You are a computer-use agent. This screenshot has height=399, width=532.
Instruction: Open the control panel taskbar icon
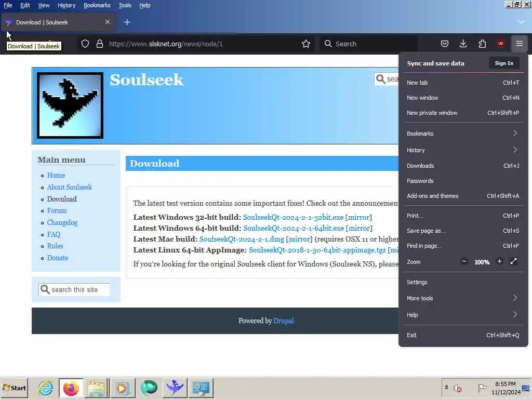tap(201, 388)
